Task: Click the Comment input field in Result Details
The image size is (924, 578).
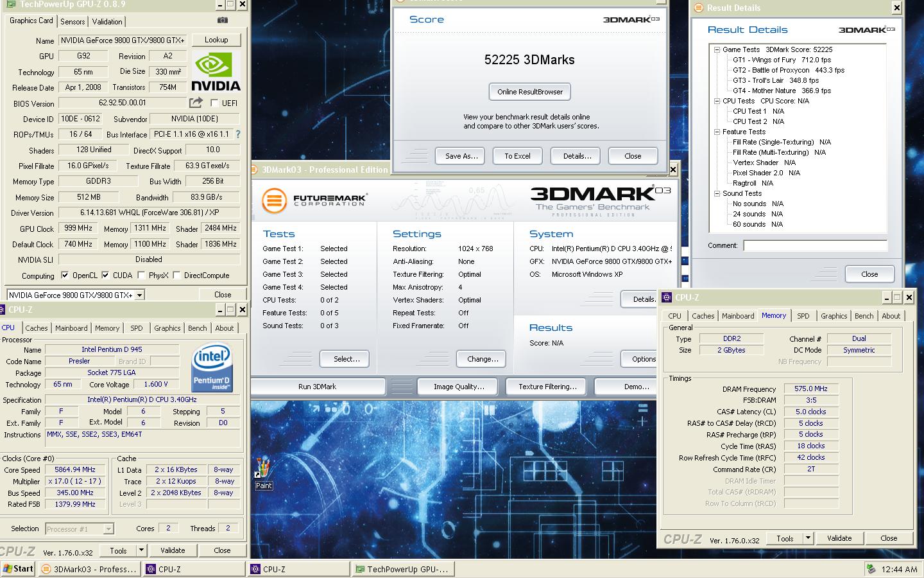Action: pyautogui.click(x=815, y=245)
